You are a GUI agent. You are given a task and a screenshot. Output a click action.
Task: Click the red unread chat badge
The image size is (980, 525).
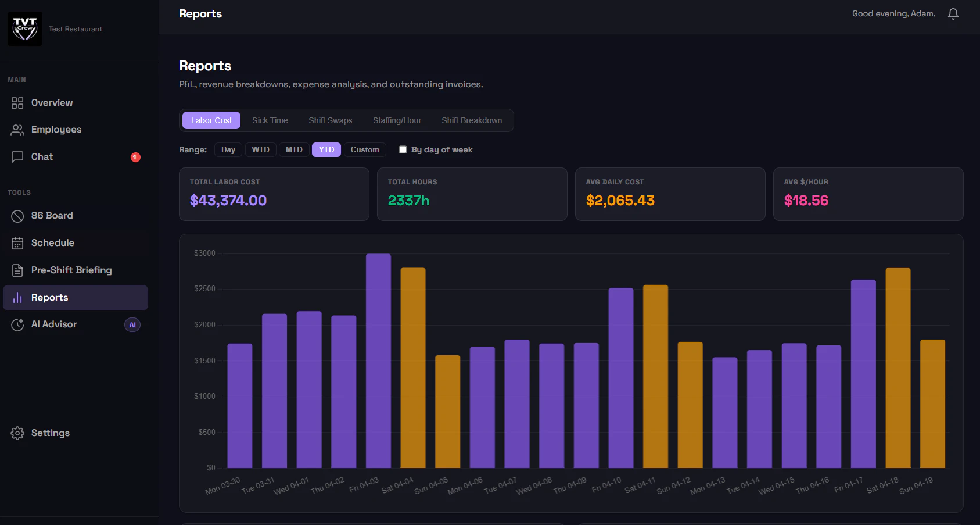click(135, 157)
